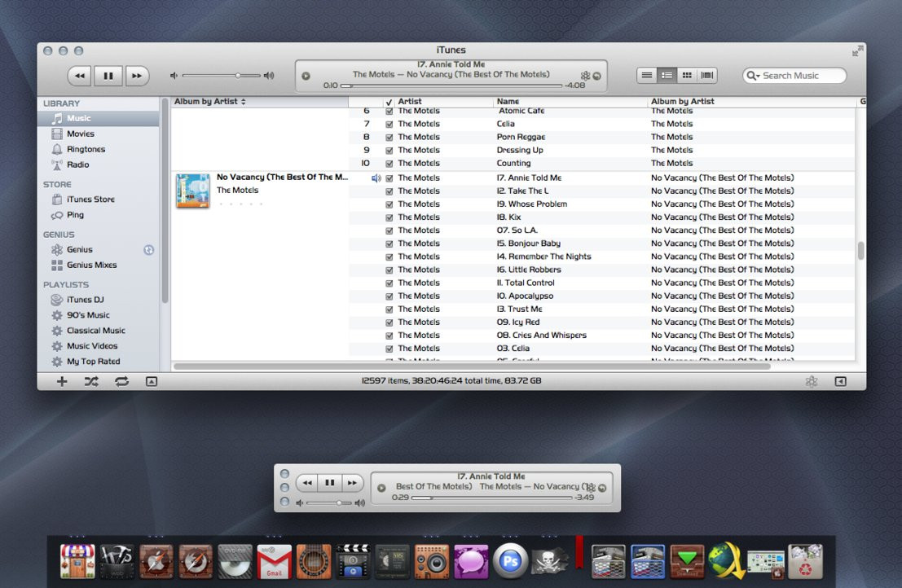Open Genius Mixes grid icon

coord(57,265)
